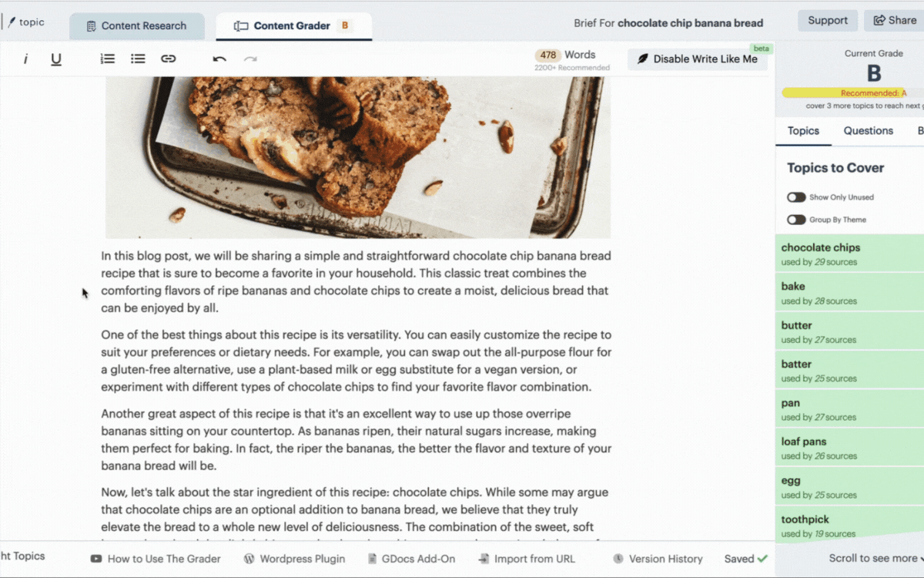Undo the last edit
The width and height of the screenshot is (924, 578).
219,59
